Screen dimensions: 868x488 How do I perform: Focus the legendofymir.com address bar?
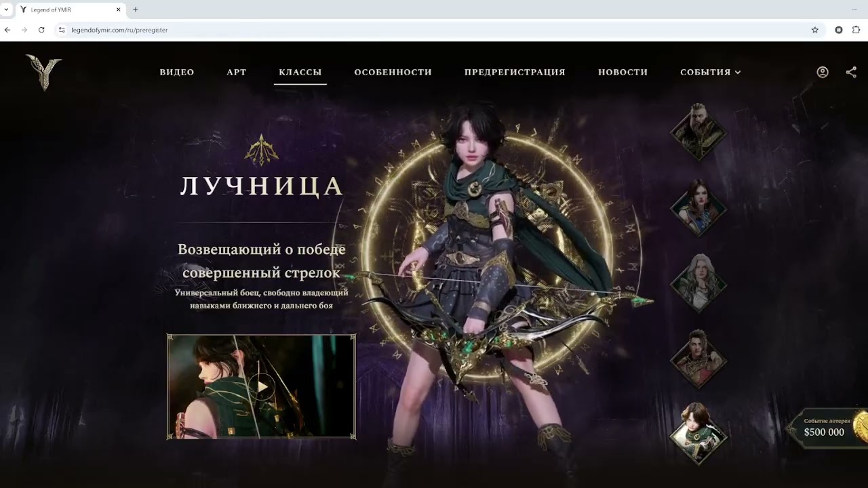(x=434, y=30)
